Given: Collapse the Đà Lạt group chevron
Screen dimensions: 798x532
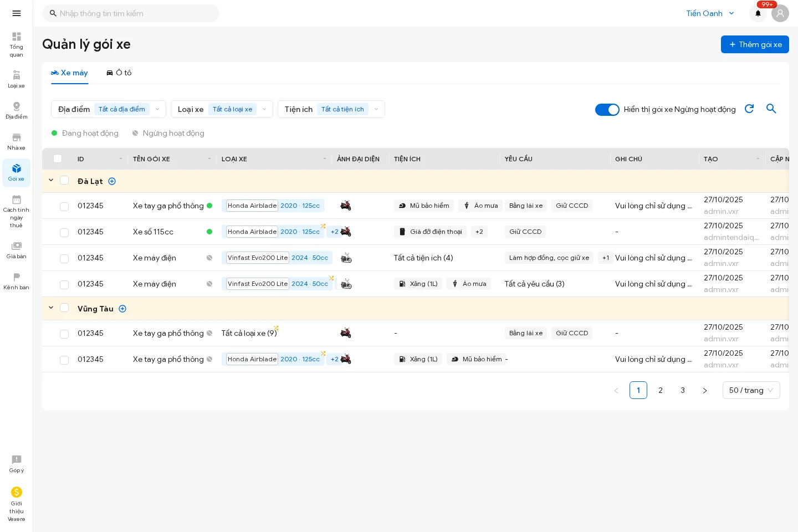Looking at the screenshot, I should click(x=51, y=180).
